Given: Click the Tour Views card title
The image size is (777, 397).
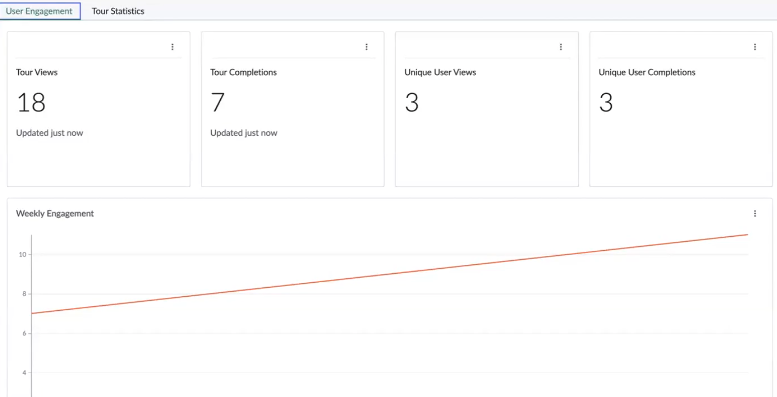Looking at the screenshot, I should (37, 72).
